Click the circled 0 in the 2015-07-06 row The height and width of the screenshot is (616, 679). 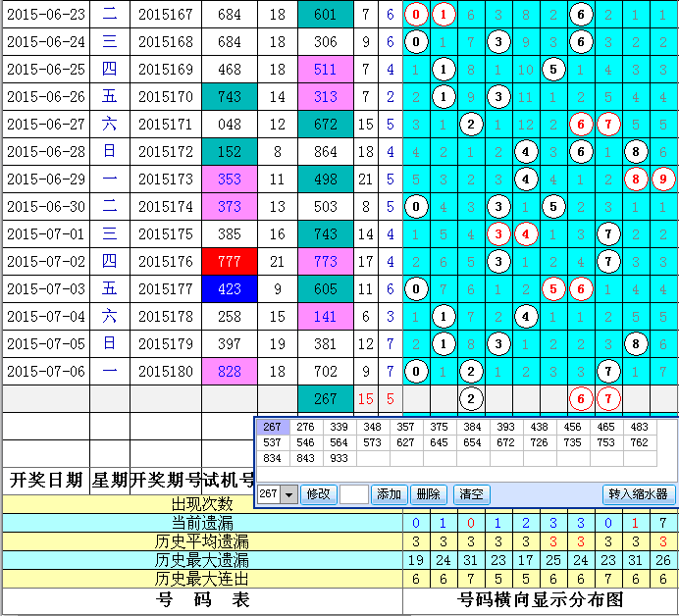pos(416,372)
